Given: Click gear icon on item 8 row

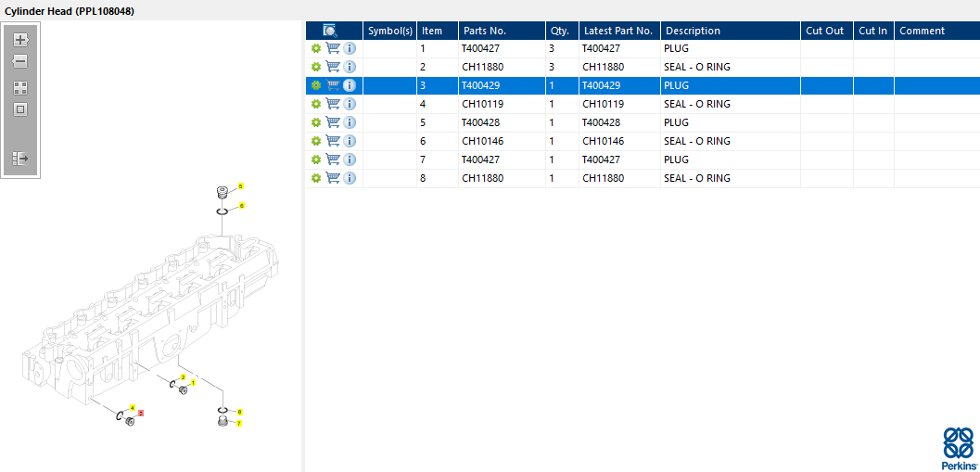Looking at the screenshot, I should click(315, 178).
